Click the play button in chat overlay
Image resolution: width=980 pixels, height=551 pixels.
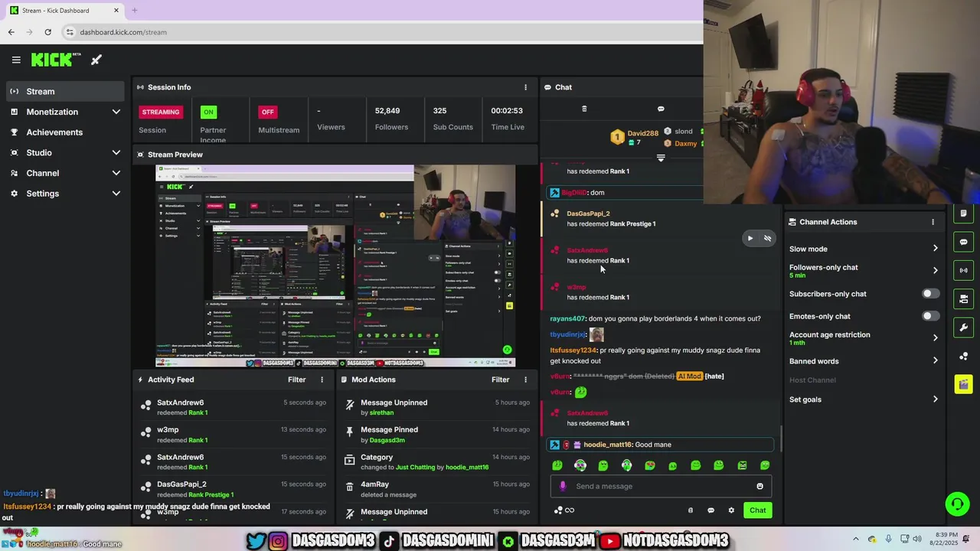[x=750, y=238]
